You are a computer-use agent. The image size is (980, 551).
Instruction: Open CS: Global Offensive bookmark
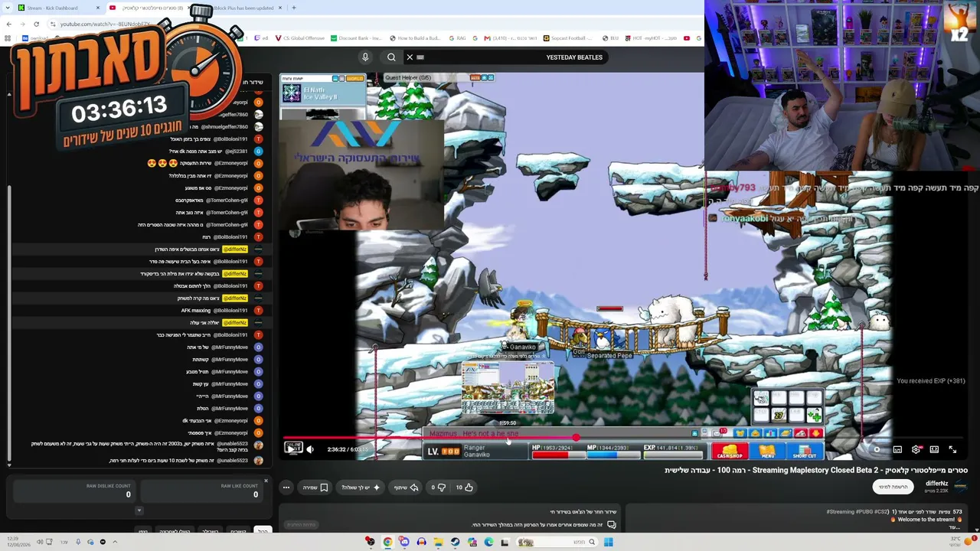click(x=299, y=38)
